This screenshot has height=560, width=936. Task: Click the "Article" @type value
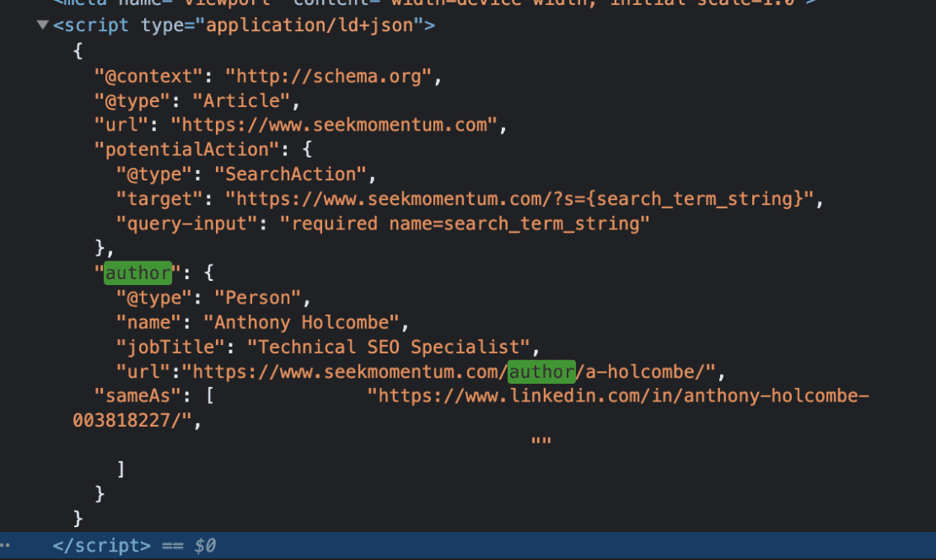239,100
